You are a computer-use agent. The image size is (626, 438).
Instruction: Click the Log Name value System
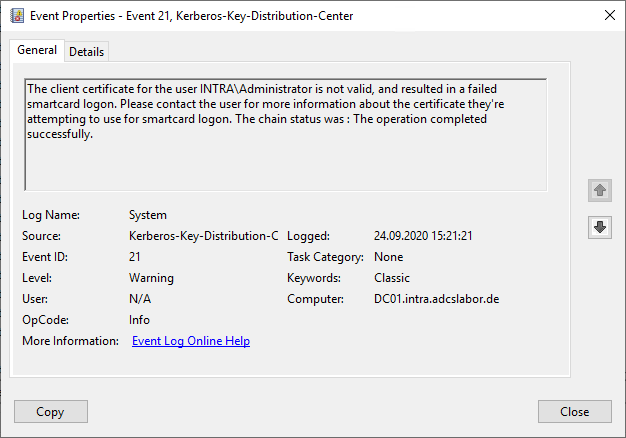148,215
